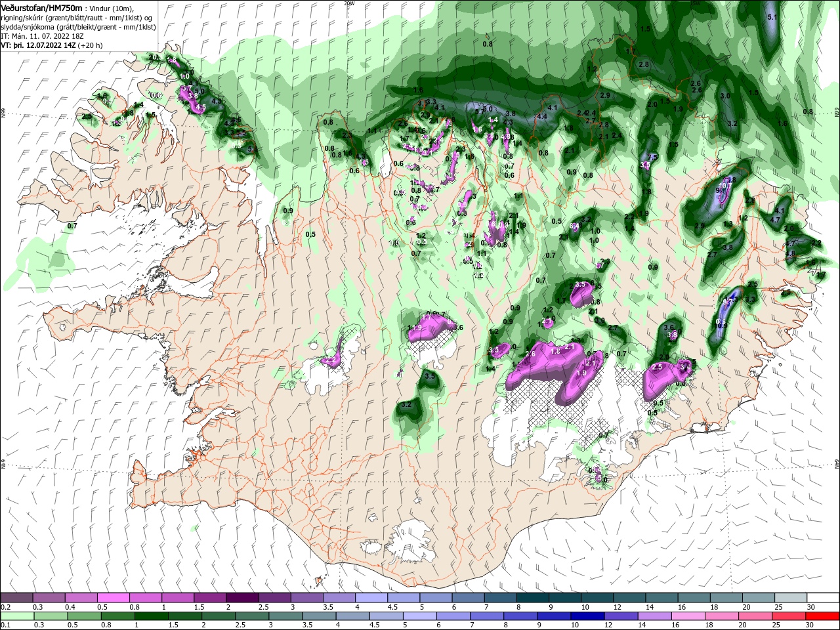Select the lavender 4 swatch in snow legend

pyautogui.click(x=371, y=598)
